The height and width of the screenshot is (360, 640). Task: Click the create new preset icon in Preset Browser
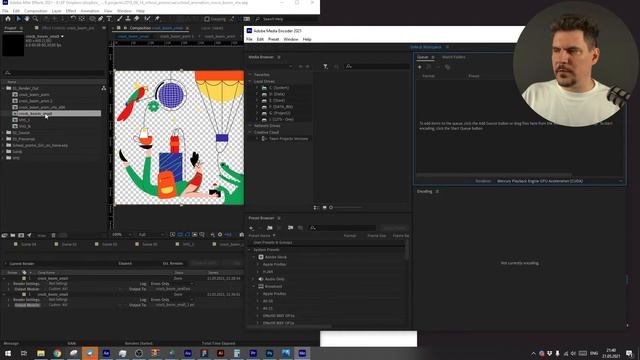coord(251,228)
